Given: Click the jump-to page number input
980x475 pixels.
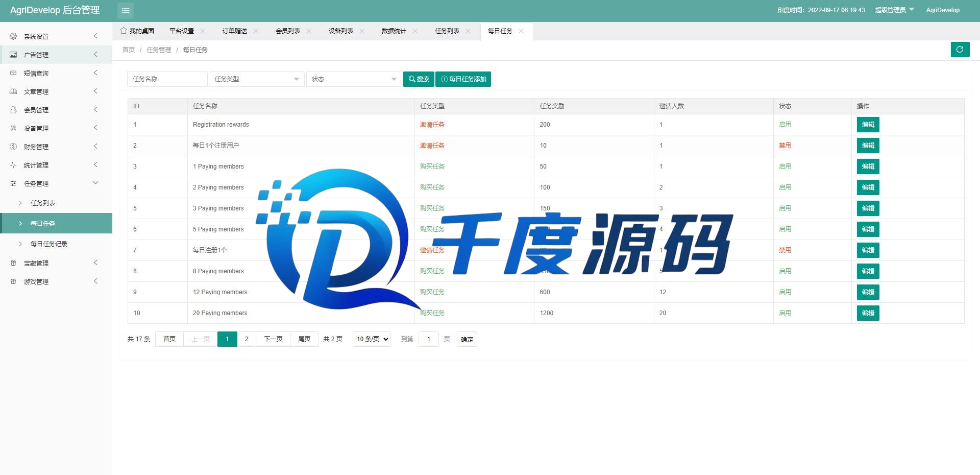Looking at the screenshot, I should (429, 339).
